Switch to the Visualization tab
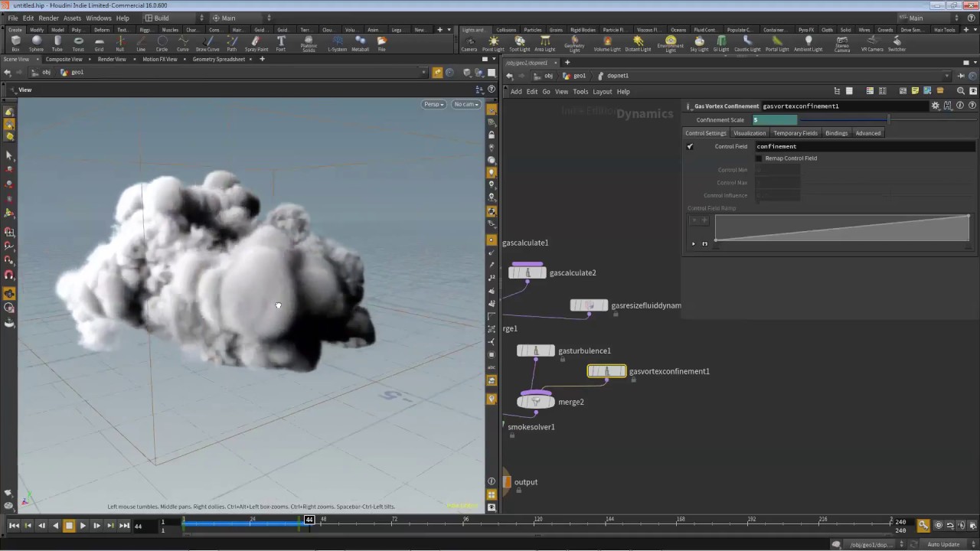The height and width of the screenshot is (551, 980). click(x=750, y=133)
